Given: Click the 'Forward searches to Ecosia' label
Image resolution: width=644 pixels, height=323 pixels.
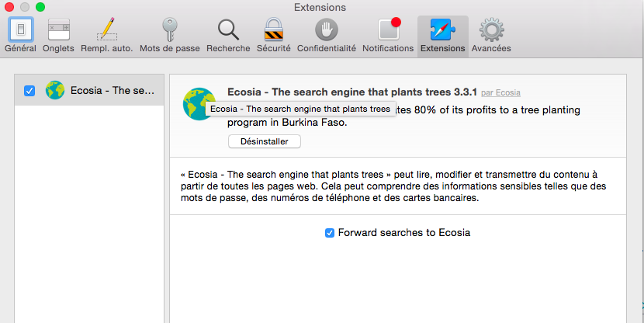Looking at the screenshot, I should pyautogui.click(x=404, y=233).
